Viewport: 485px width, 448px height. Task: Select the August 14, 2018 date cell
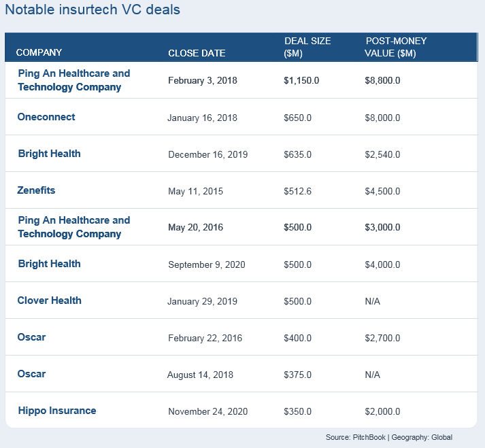tap(200, 375)
